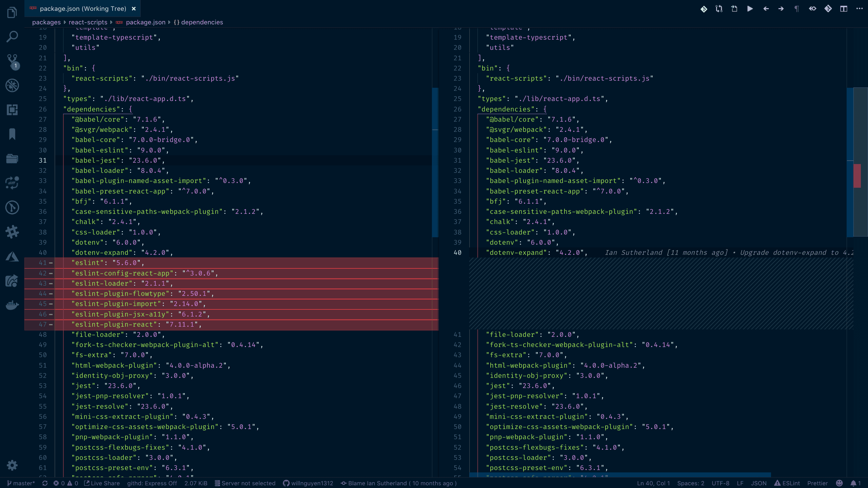This screenshot has height=488, width=868.
Task: Click the left editor's diff overview strip
Action: coord(435,162)
